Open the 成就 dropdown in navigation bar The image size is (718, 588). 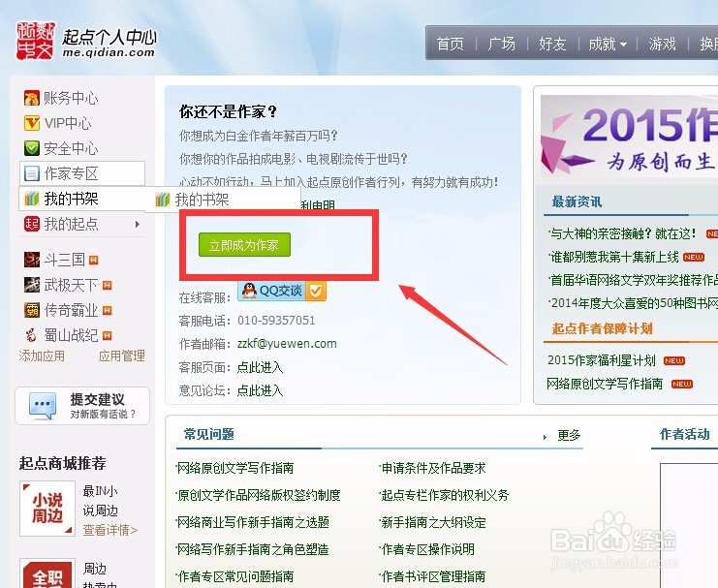point(608,44)
